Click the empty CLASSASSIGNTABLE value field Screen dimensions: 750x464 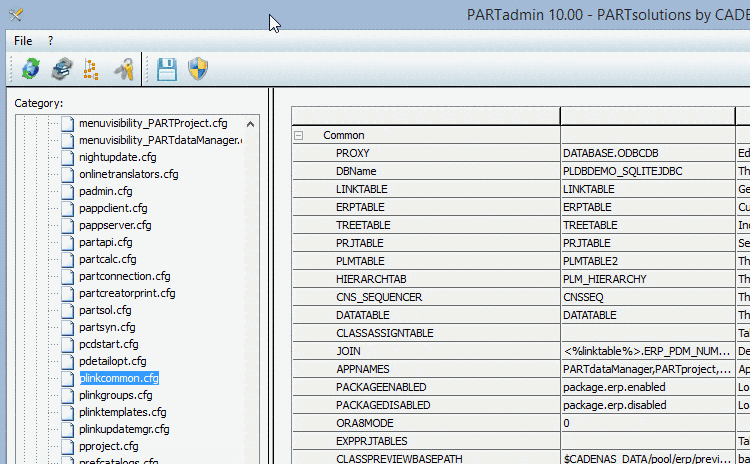click(648, 333)
